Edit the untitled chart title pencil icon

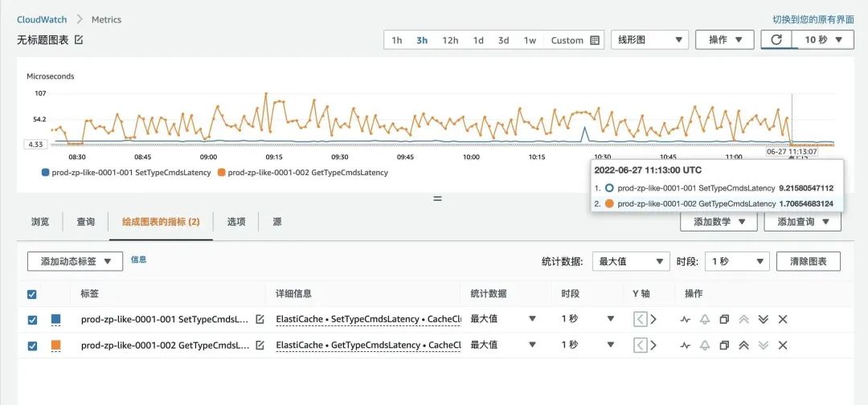pyautogui.click(x=79, y=40)
